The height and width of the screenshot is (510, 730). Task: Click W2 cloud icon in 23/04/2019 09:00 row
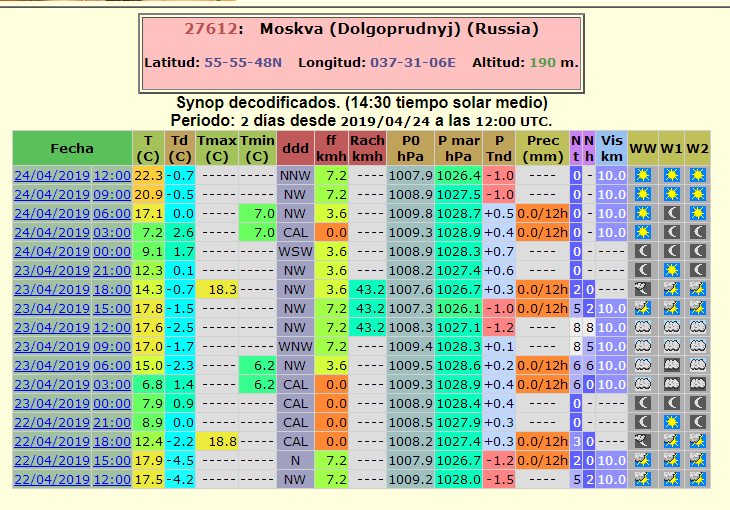[x=697, y=347]
